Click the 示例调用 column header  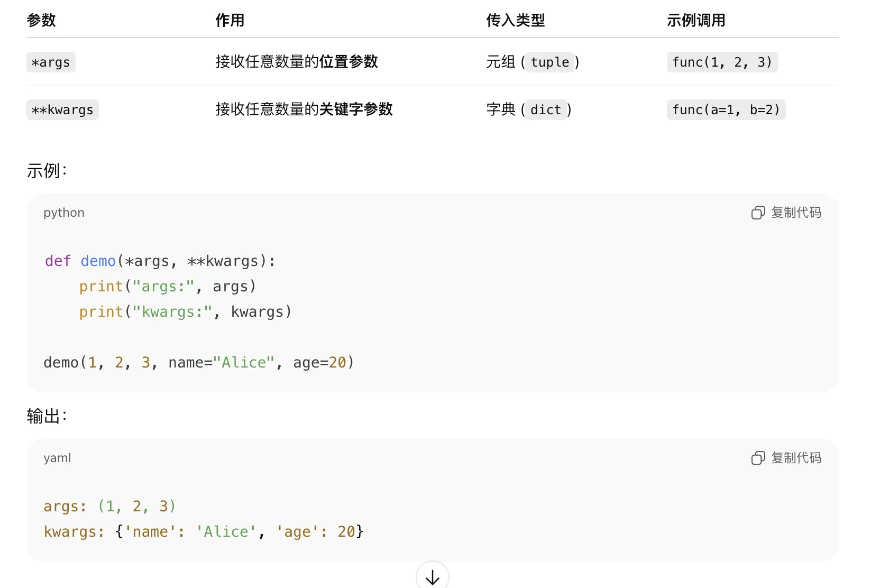(695, 21)
